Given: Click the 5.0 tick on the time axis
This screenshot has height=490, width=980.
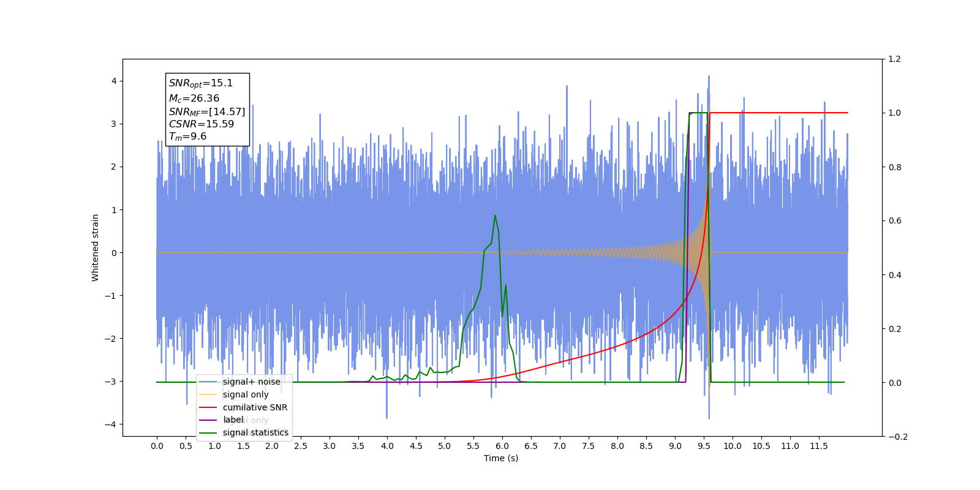Looking at the screenshot, I should [445, 446].
